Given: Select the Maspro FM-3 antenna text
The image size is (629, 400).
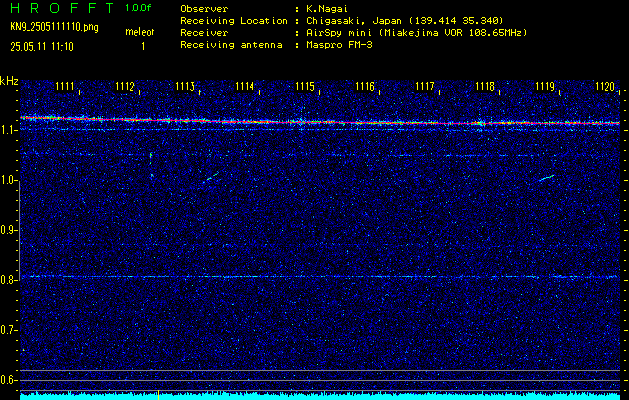Looking at the screenshot, I should 339,45.
